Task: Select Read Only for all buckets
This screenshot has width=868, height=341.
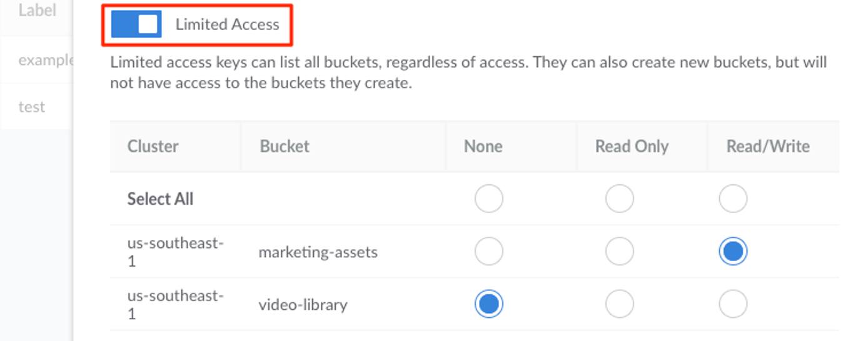Action: point(619,199)
